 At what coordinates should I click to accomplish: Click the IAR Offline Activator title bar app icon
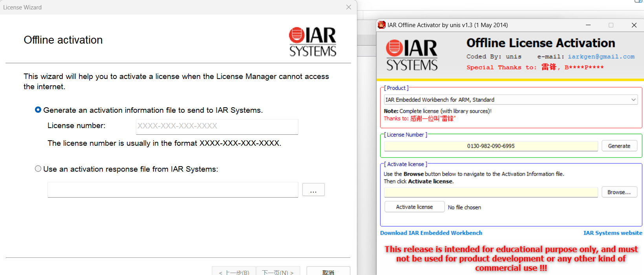(382, 25)
